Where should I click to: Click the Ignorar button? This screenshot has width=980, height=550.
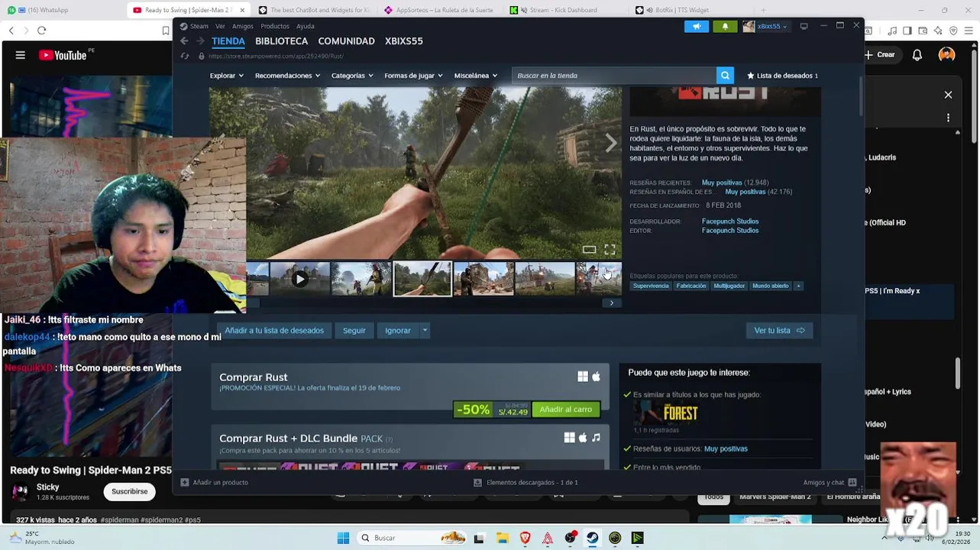398,330
